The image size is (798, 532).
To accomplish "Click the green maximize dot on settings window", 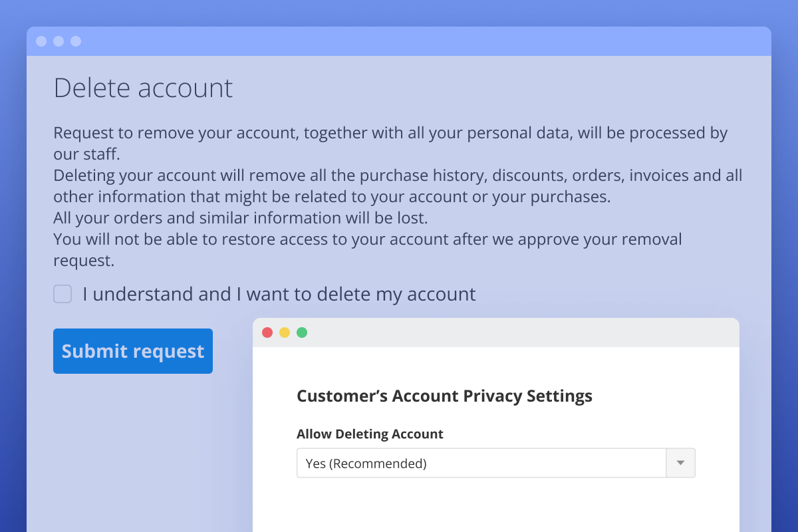I will point(302,332).
